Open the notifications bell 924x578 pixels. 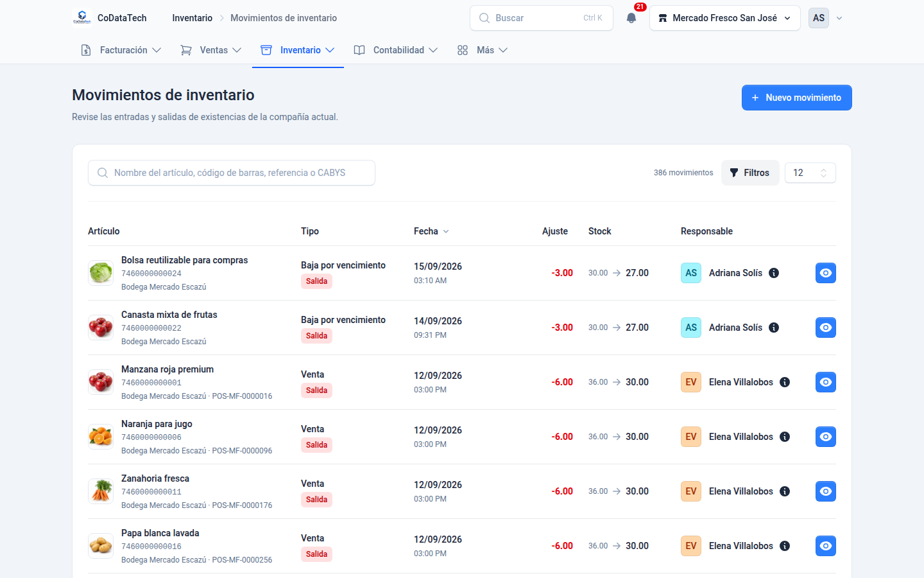631,18
